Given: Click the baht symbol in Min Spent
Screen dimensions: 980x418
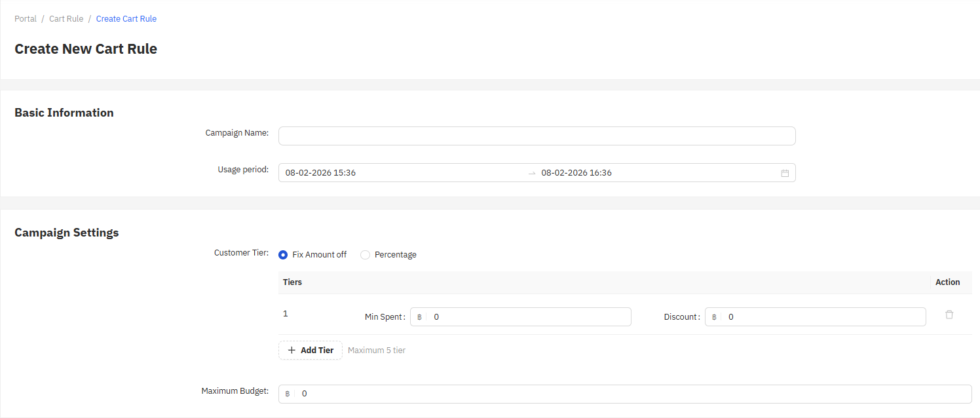Looking at the screenshot, I should point(419,317).
